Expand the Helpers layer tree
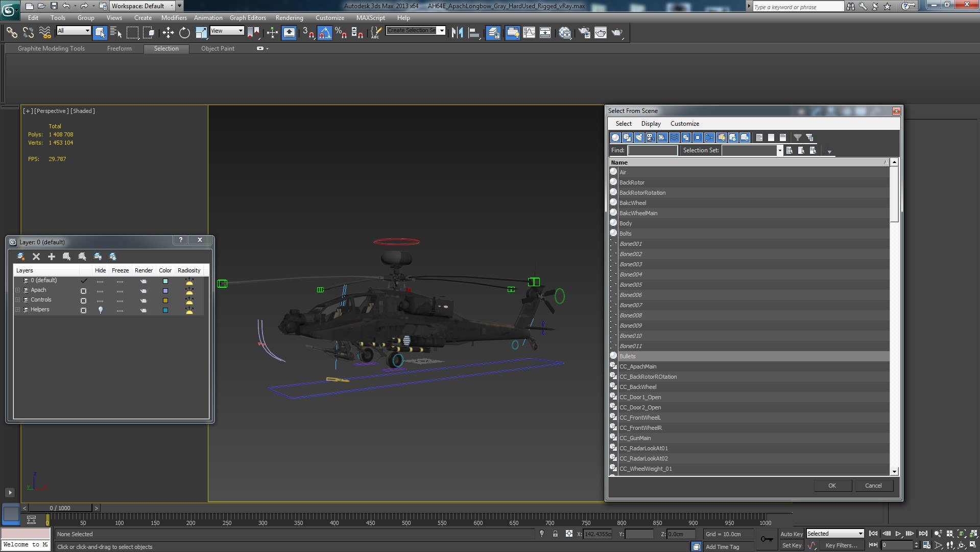This screenshot has width=980, height=552. (x=17, y=310)
